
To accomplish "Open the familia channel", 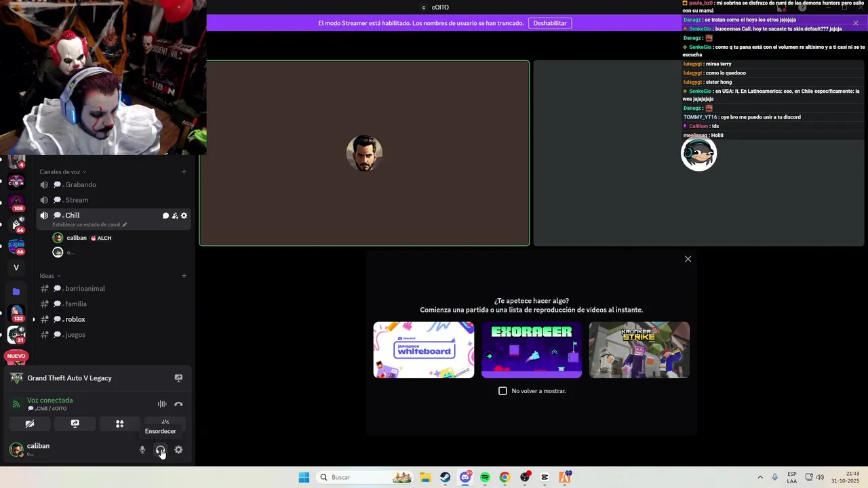I will pos(113,304).
